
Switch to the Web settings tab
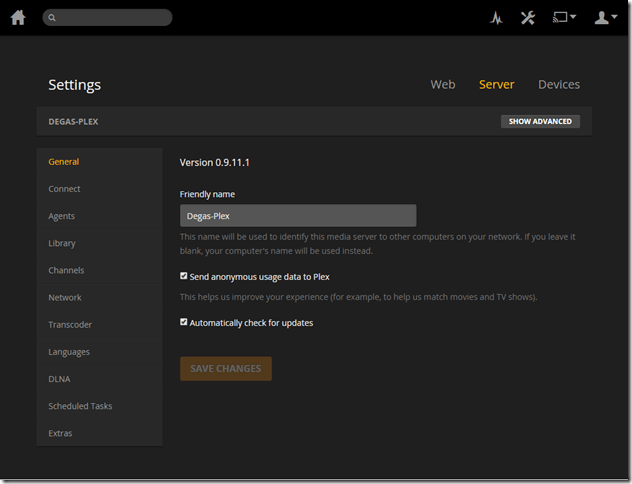click(443, 85)
